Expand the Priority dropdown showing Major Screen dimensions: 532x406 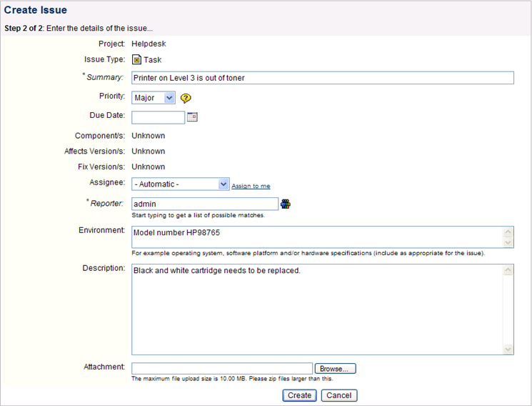(x=154, y=98)
